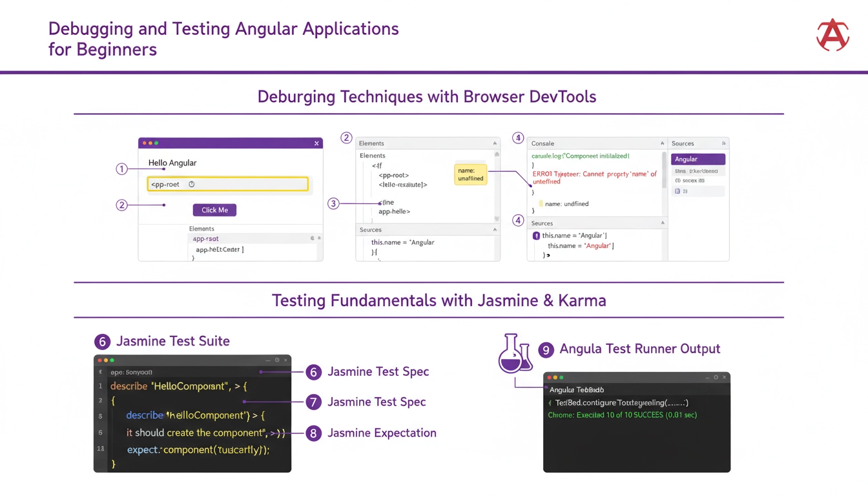Click the yellow-bordered <pp-roet input field

(227, 184)
